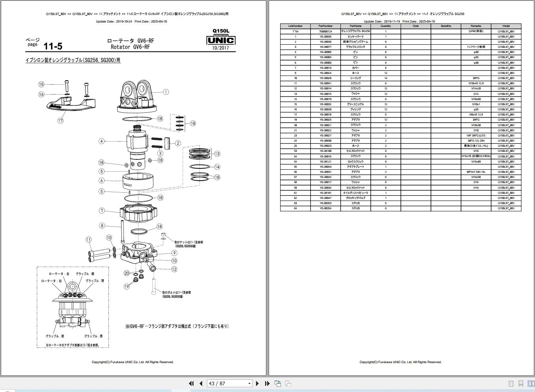Viewport: 535px width, 392px height.
Task: Click callout 1 on rotator diagram
Action: pos(165,92)
